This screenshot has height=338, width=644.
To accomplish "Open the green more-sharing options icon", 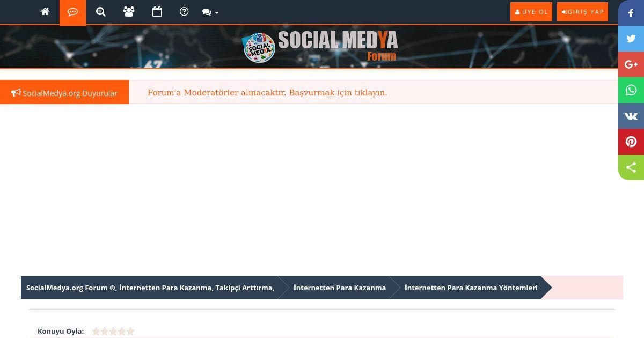I will pos(631,167).
